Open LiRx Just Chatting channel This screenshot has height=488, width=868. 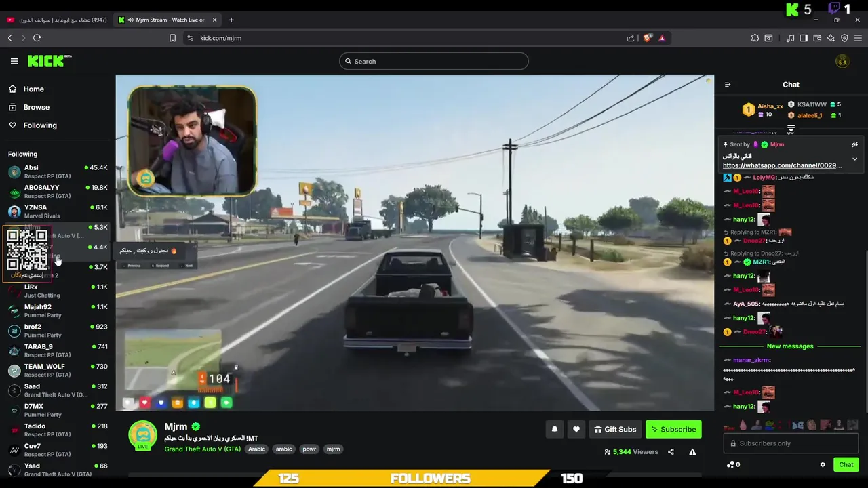[x=58, y=291]
